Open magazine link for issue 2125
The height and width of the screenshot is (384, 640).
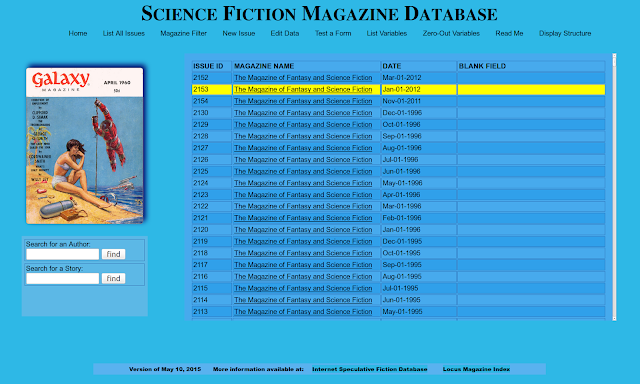(303, 171)
